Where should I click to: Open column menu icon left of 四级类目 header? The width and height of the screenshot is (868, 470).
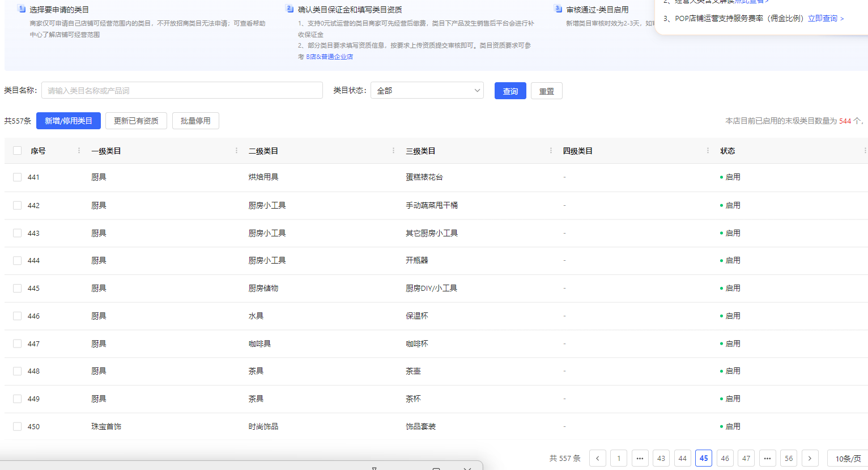(551, 151)
